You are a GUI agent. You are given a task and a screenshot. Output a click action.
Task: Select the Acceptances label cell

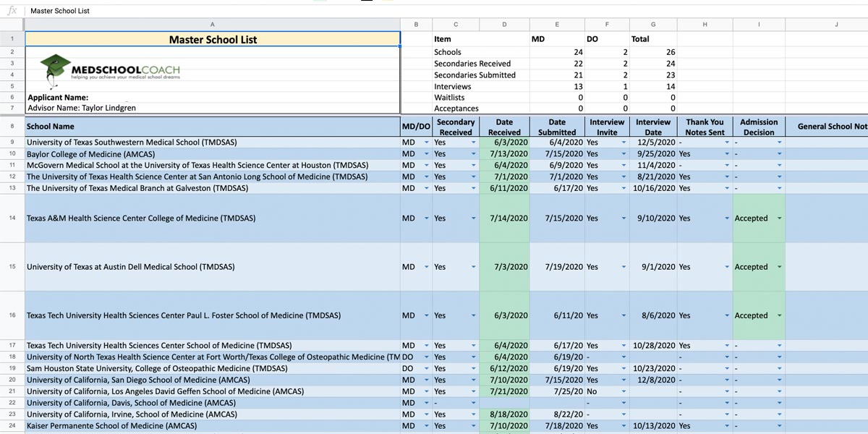tap(481, 109)
